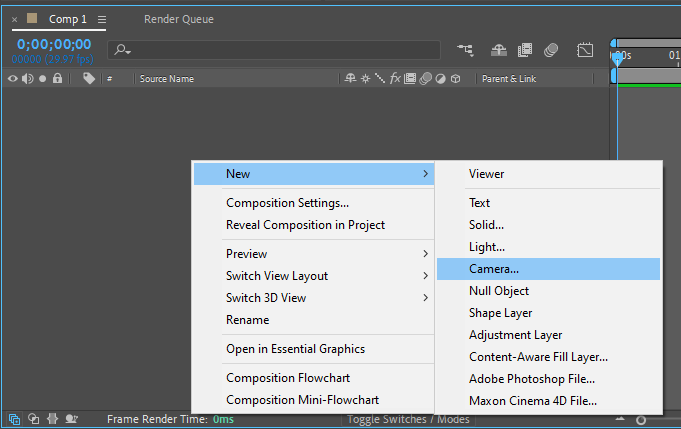681x429 pixels.
Task: Open the Graph Editor
Action: (585, 49)
